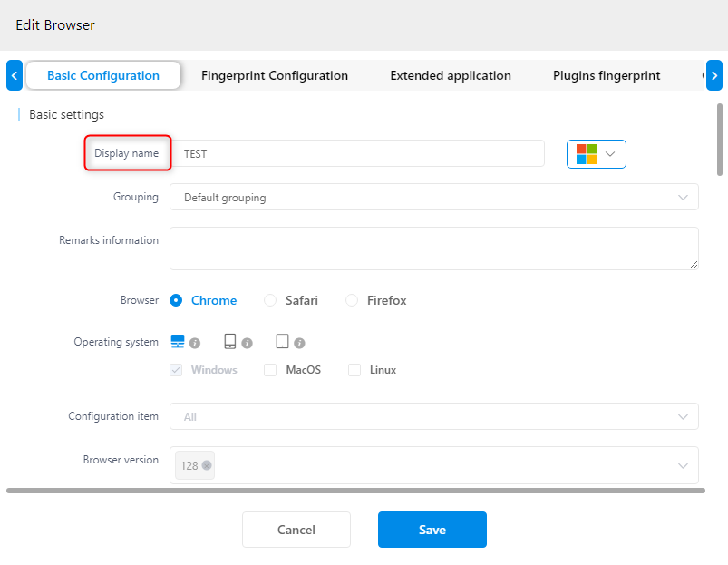Select the Firefox browser radio button
This screenshot has height=565, width=728.
coord(352,300)
